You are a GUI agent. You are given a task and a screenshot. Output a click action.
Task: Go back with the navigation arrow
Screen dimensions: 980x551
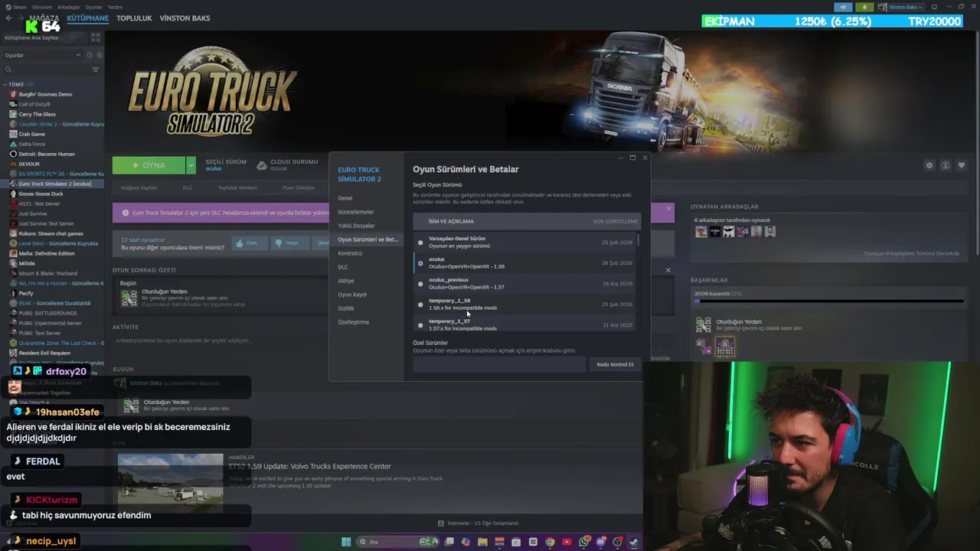click(x=9, y=18)
